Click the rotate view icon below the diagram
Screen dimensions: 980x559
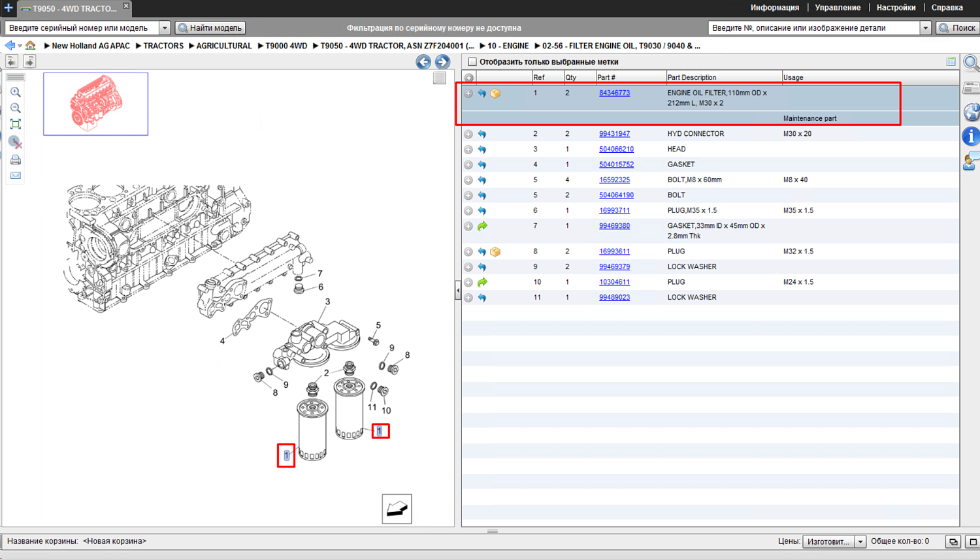(397, 509)
